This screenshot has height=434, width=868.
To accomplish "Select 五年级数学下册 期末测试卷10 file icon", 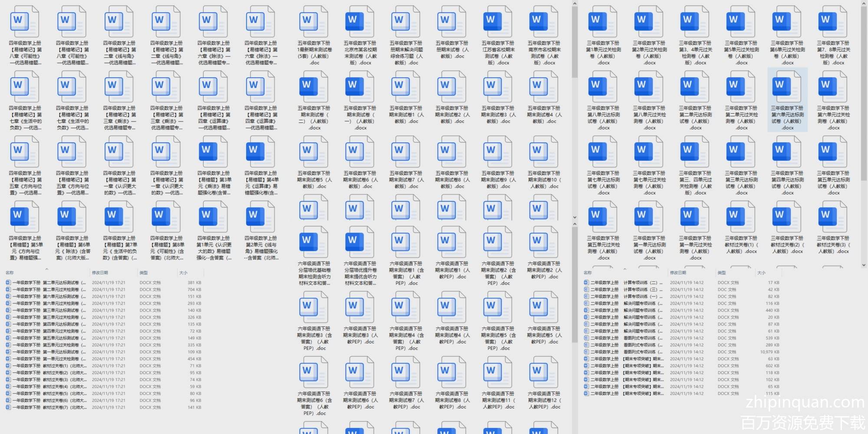I will [x=544, y=152].
